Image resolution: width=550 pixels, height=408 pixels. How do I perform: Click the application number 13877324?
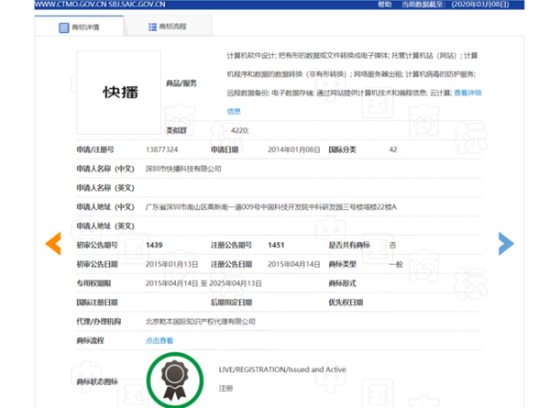(162, 150)
